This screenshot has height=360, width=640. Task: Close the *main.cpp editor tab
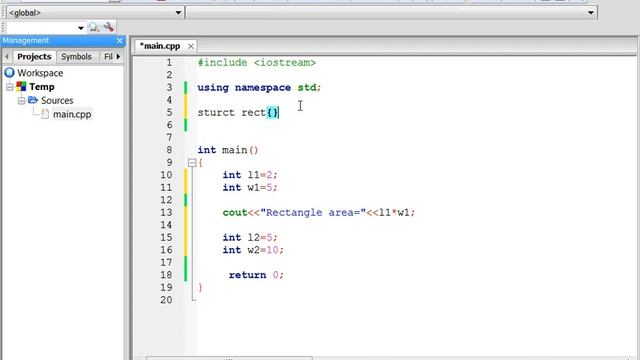[191, 47]
